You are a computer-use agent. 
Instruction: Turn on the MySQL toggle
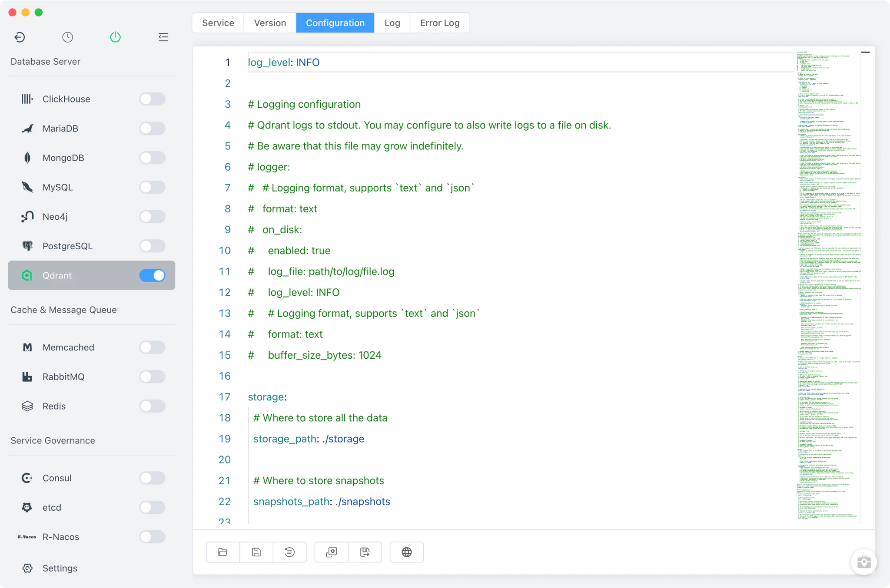(152, 187)
